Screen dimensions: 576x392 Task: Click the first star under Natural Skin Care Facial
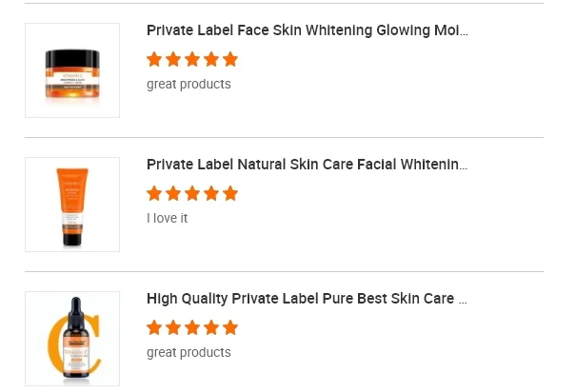[154, 194]
